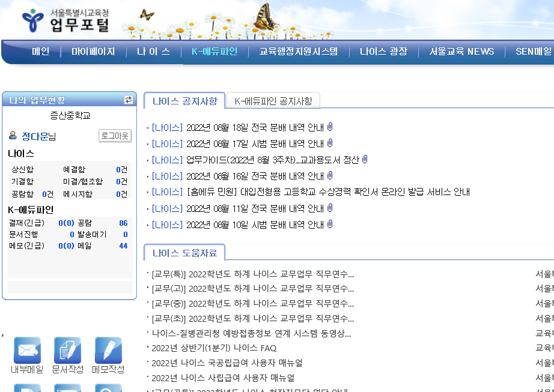Click the school name 증산중학교

click(70, 115)
